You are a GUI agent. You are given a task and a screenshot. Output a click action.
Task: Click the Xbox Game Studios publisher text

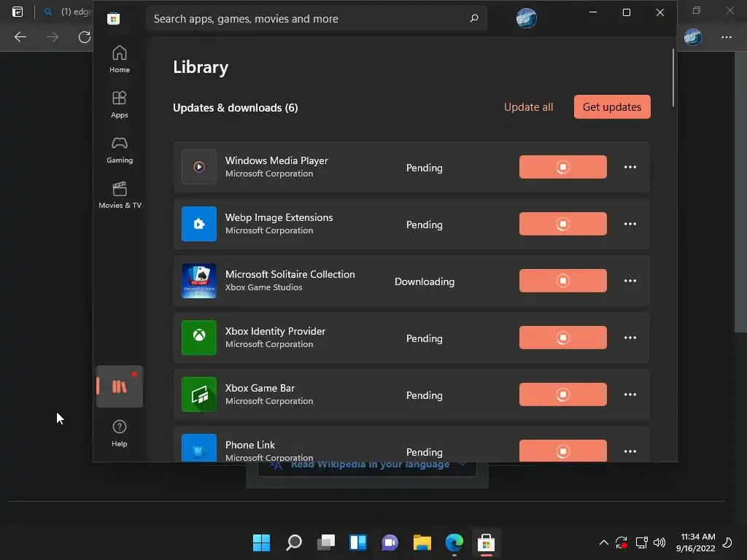(263, 287)
